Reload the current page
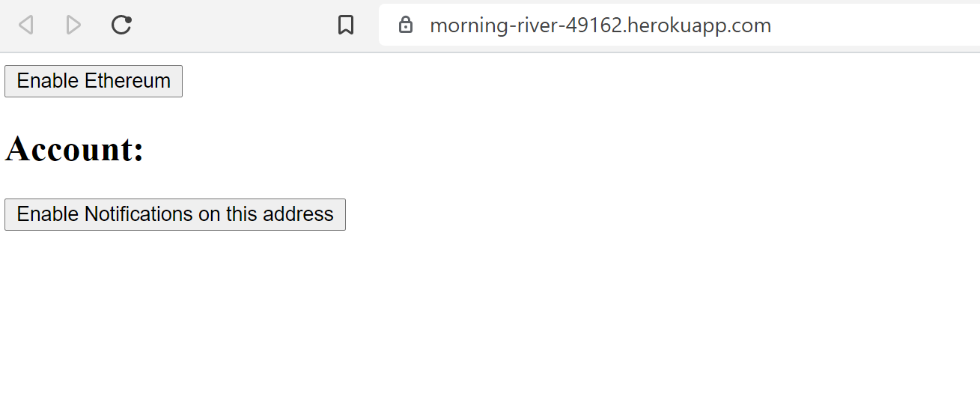The height and width of the screenshot is (403, 980). tap(121, 25)
